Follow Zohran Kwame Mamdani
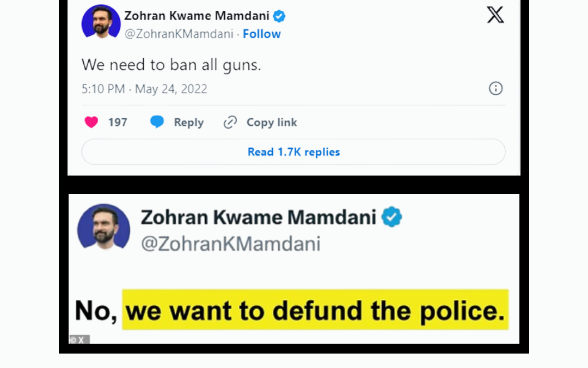This screenshot has width=588, height=368. [261, 34]
